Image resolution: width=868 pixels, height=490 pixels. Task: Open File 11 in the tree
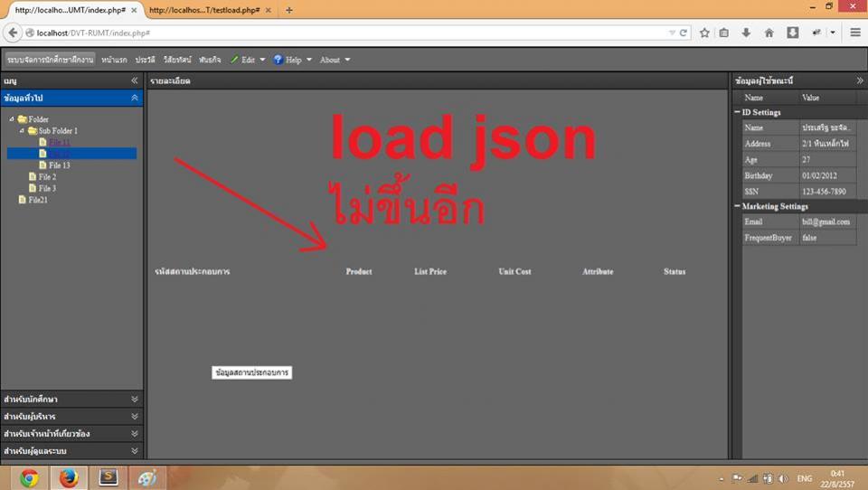60,142
